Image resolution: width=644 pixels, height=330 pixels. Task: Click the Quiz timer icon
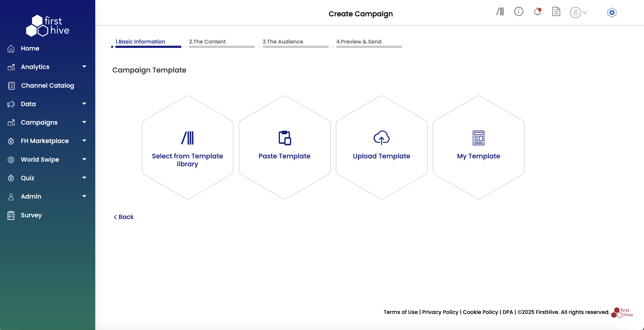click(11, 178)
